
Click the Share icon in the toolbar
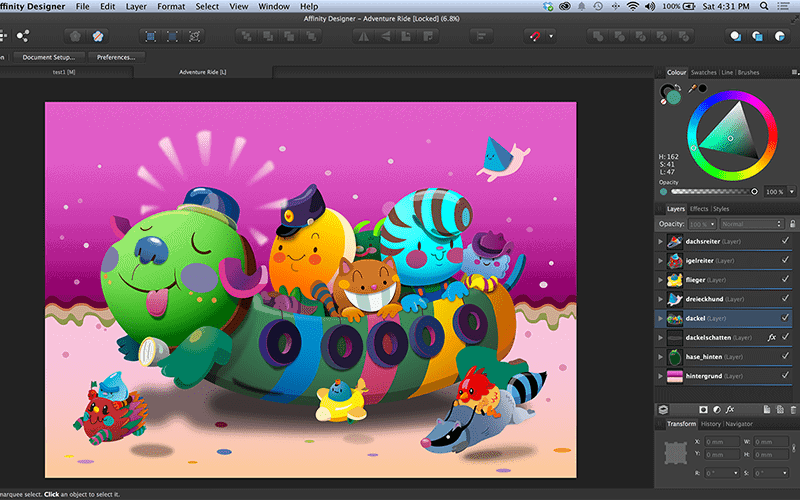[x=22, y=36]
